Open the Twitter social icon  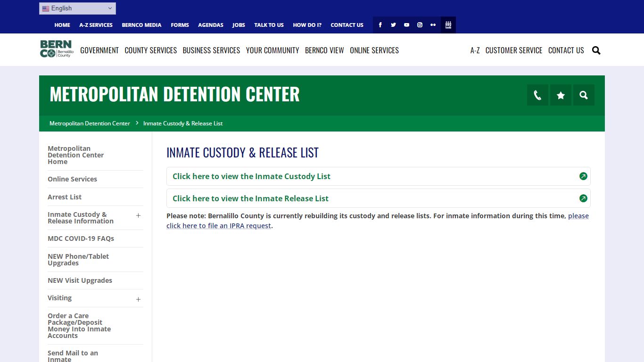[x=393, y=25]
